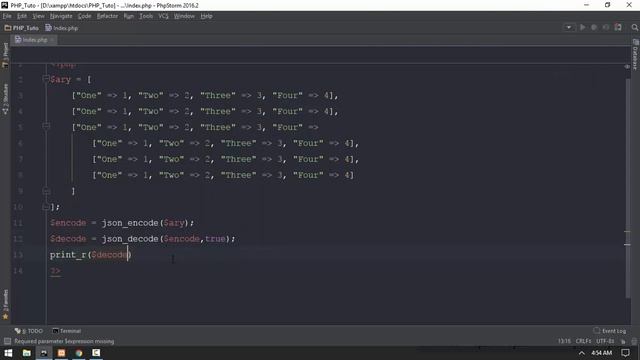The width and height of the screenshot is (640, 360).
Task: Open the Code menu
Action: 84,16
